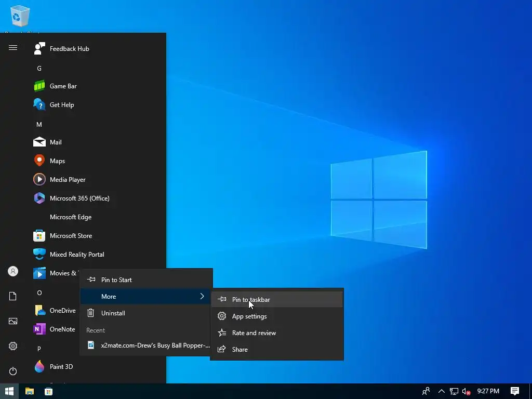Open the Feedback Hub app icon
Viewport: 532px width, 399px height.
tap(39, 48)
